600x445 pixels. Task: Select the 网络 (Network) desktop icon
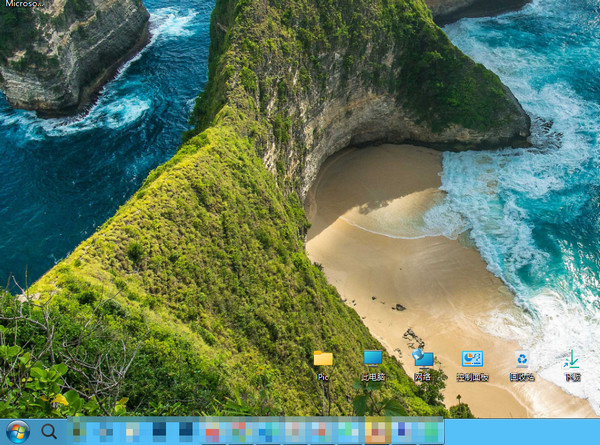pyautogui.click(x=423, y=358)
